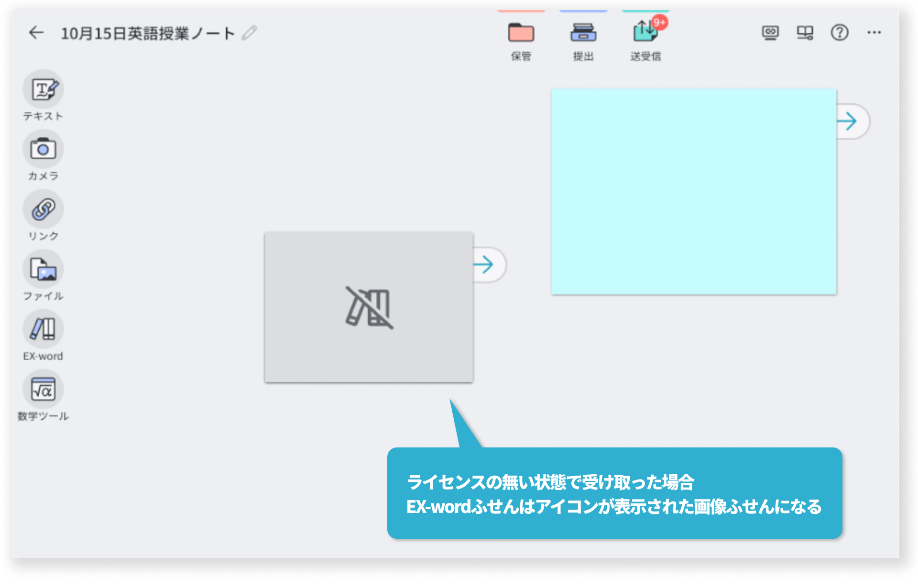Image resolution: width=918 pixels, height=588 pixels.
Task: Click arrow tab on the cyan card
Action: (x=852, y=121)
